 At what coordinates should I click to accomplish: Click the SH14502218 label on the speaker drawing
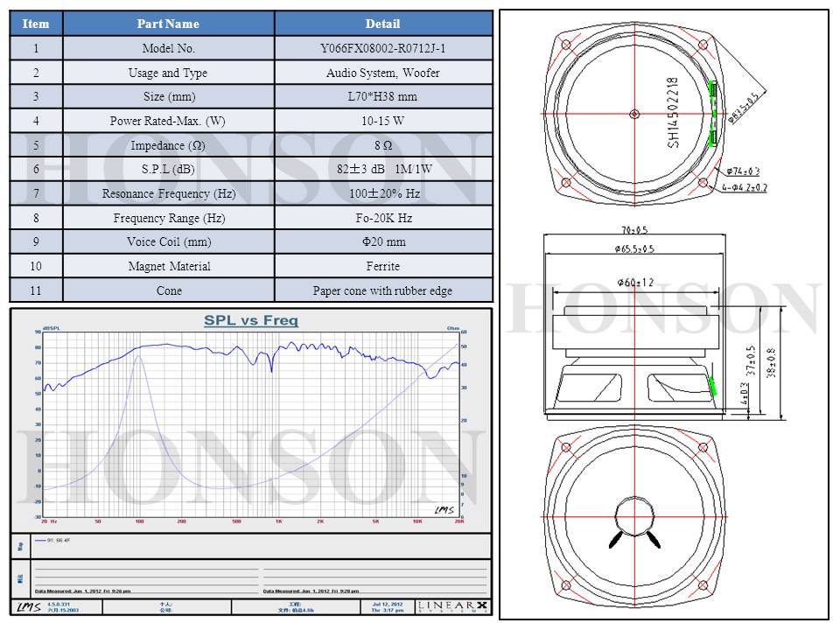[673, 111]
